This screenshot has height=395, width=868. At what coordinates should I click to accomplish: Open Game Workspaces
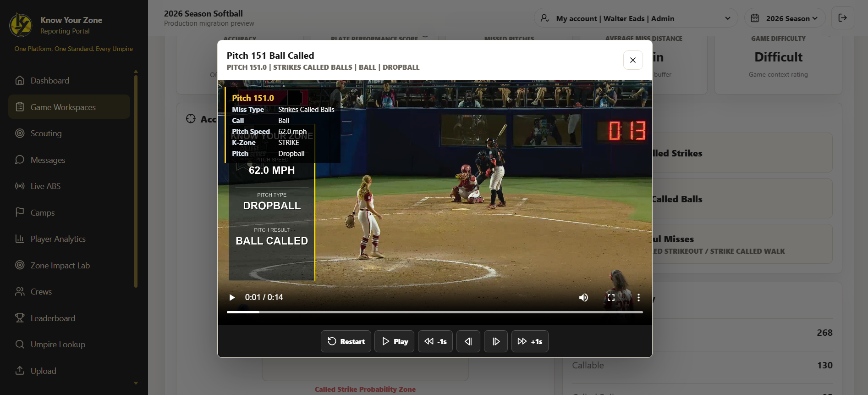[x=69, y=107]
